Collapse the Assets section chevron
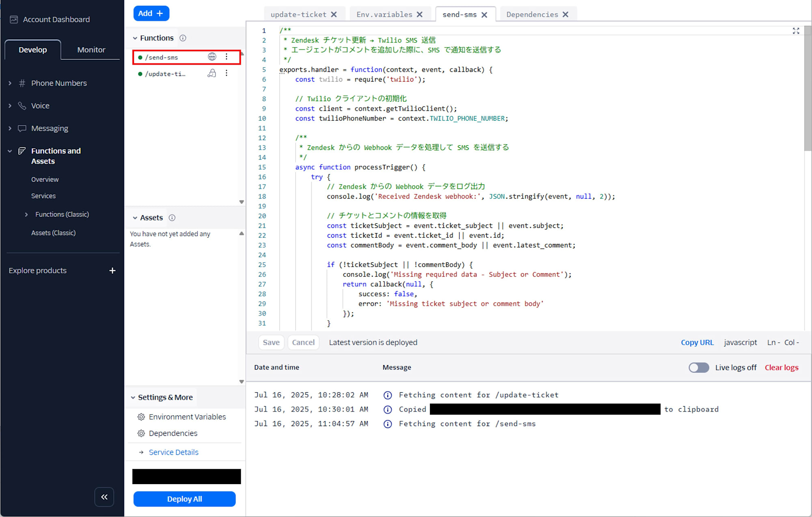Screen dimensions: 812x517 135,218
